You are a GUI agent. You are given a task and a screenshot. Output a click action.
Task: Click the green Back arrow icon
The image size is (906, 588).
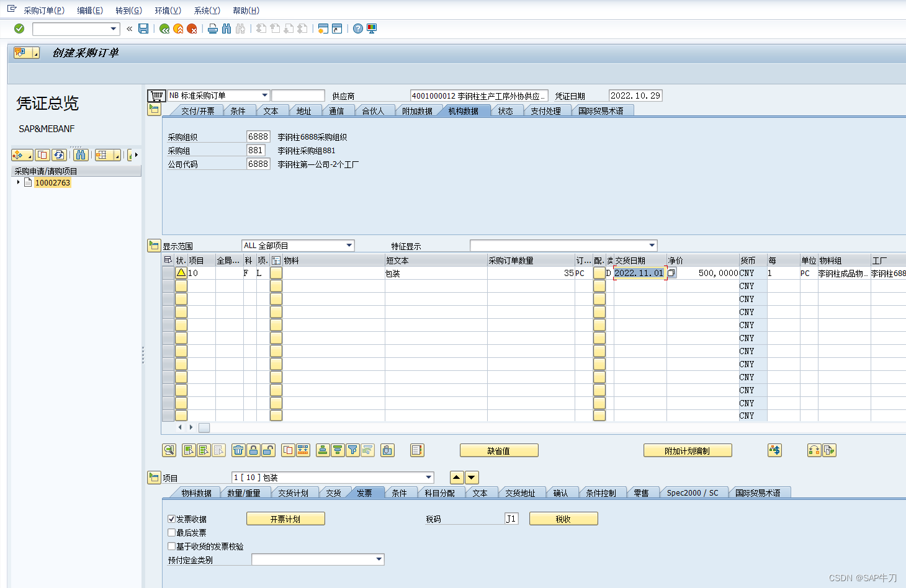pyautogui.click(x=164, y=29)
